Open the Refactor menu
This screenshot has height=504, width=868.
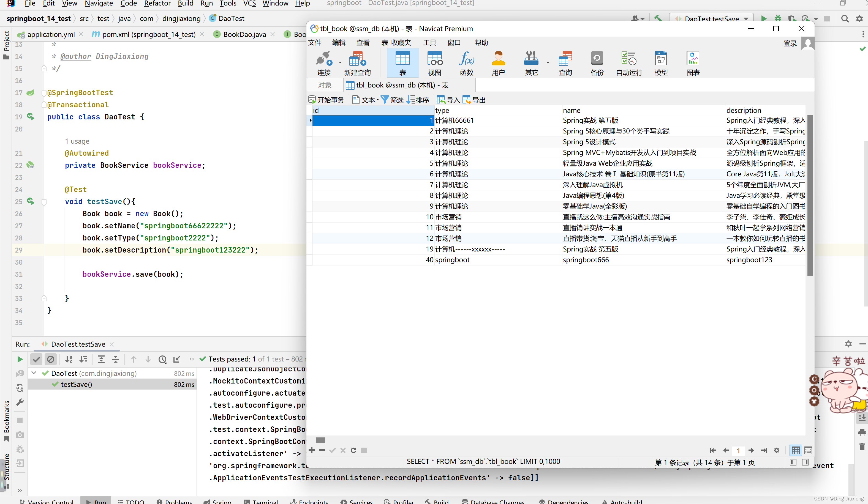[157, 4]
